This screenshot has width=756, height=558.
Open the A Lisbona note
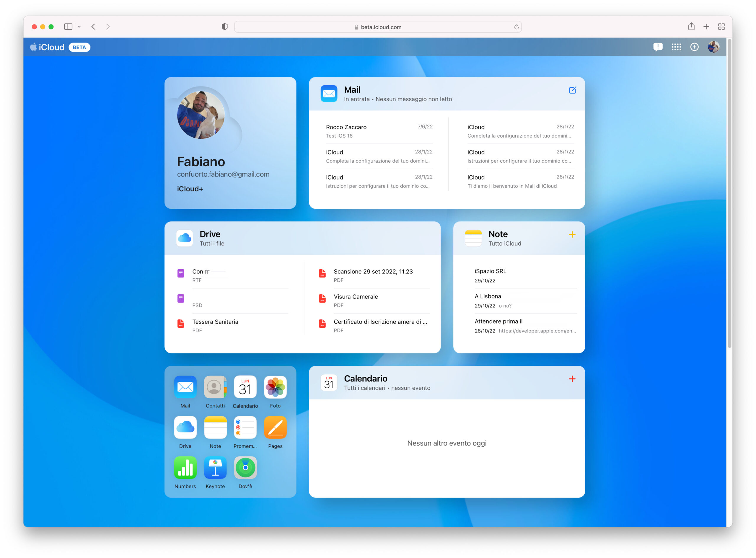pyautogui.click(x=526, y=301)
